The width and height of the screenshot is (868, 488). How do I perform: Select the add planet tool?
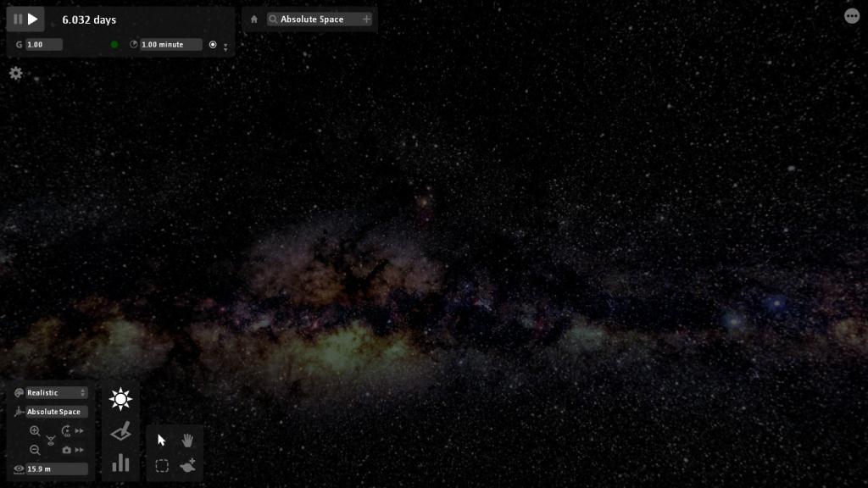click(187, 465)
